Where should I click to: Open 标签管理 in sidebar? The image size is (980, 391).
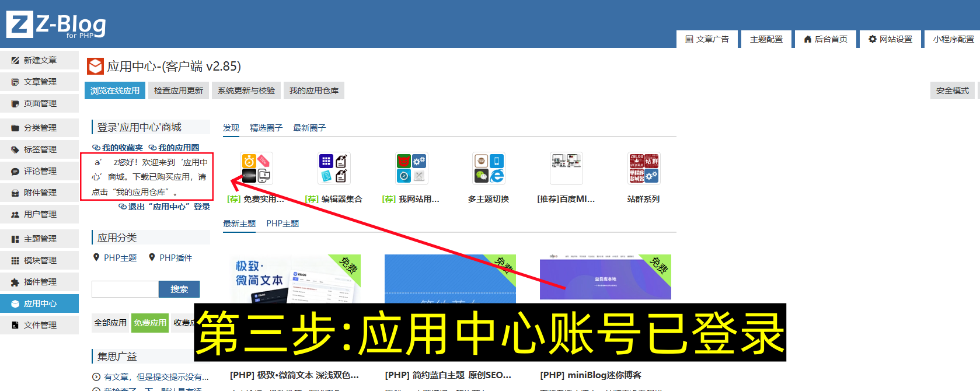point(39,149)
